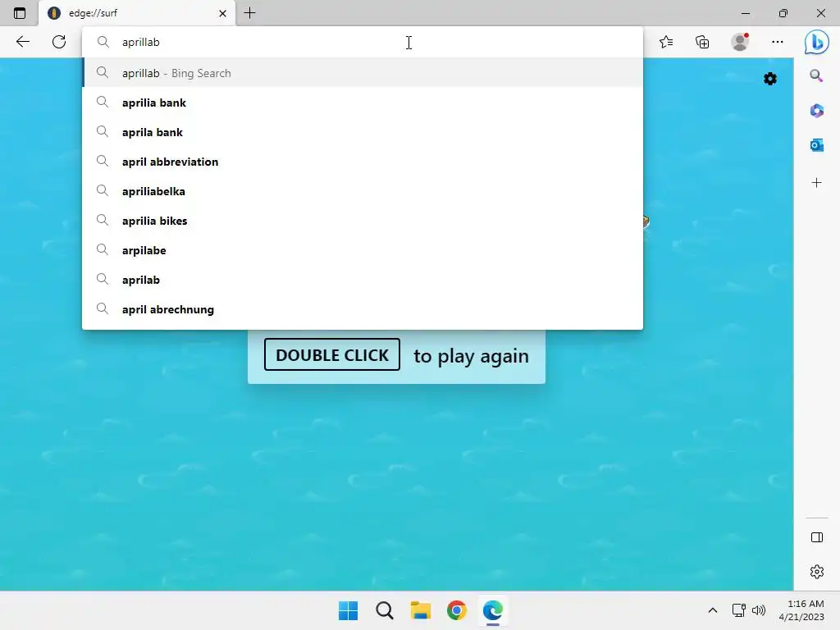The height and width of the screenshot is (630, 840).
Task: Add a sidebar app with plus icon
Action: [x=816, y=183]
